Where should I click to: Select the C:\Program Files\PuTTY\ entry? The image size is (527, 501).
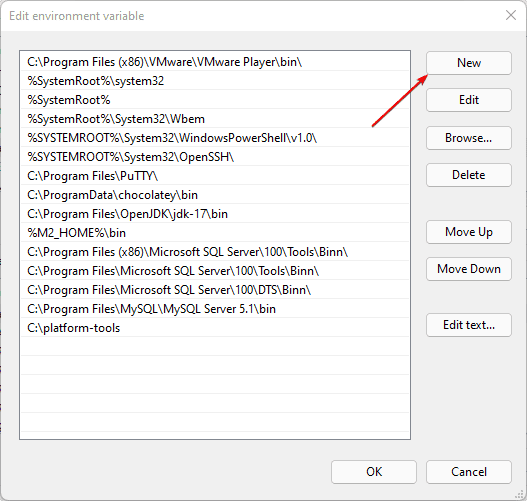click(215, 176)
